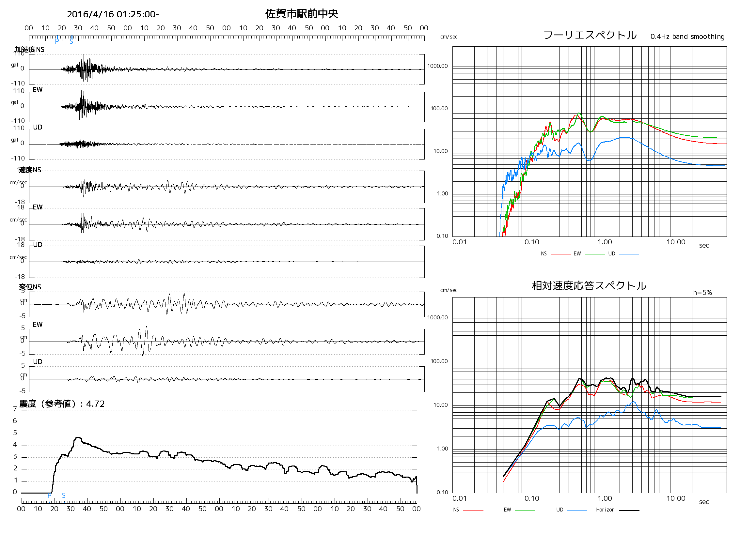Click the black Horizon legend line
Image resolution: width=756 pixels, height=534 pixels.
(629, 510)
